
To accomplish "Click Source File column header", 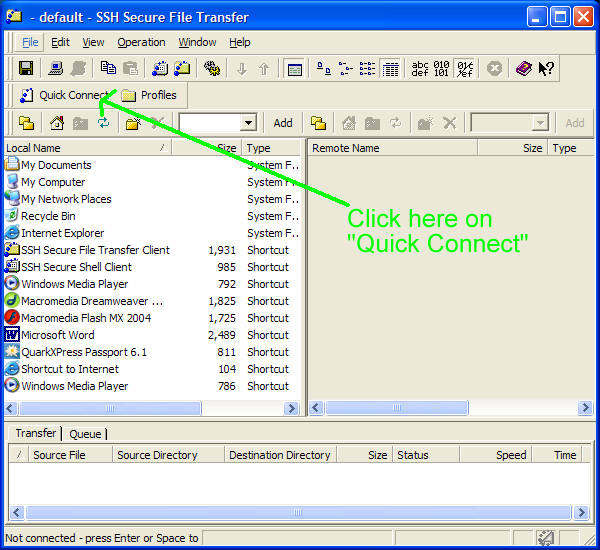I will point(71,455).
